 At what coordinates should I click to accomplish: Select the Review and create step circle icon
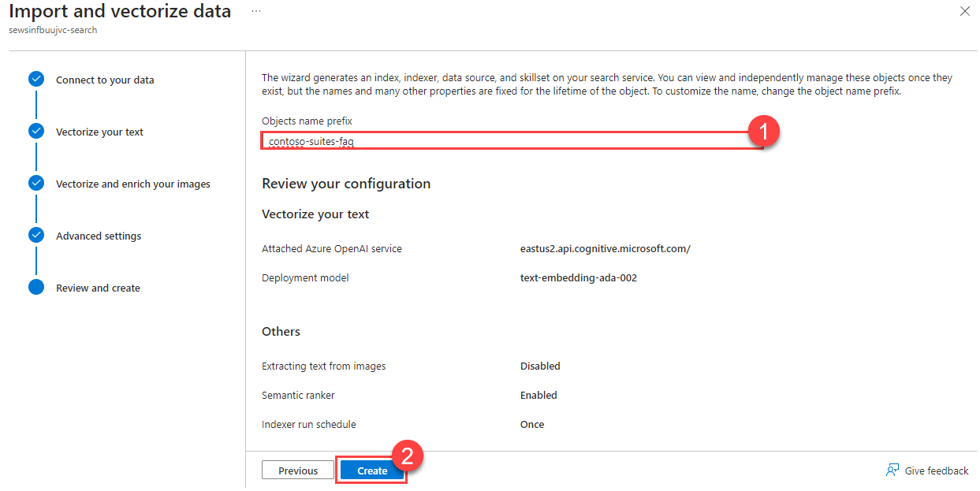point(36,287)
